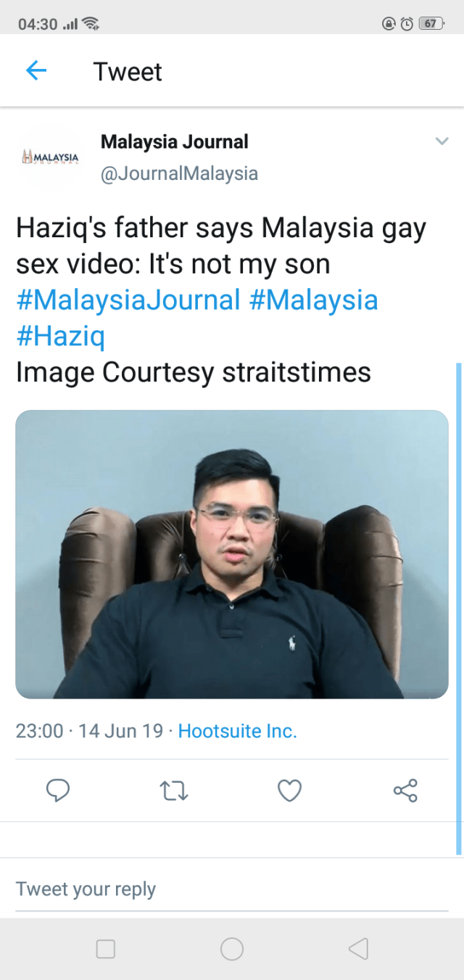Tap Android recent apps square button

(106, 949)
